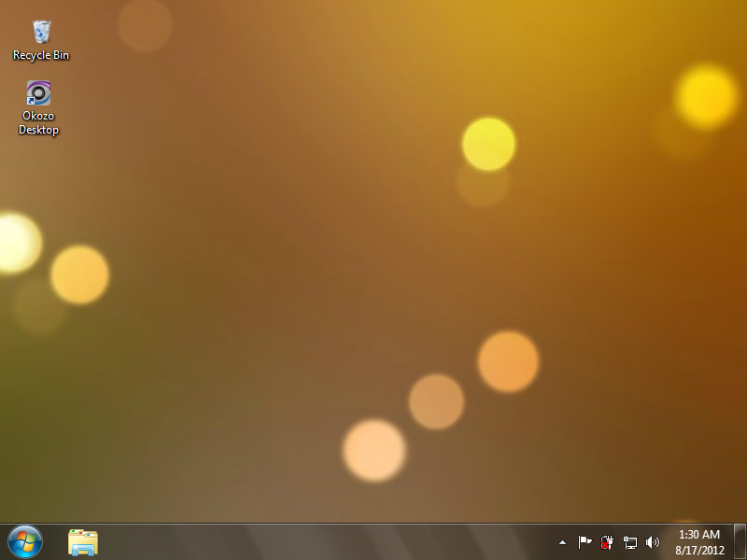Click the 'Recycle Bin' label text
Screen dimensions: 747x560
point(41,55)
